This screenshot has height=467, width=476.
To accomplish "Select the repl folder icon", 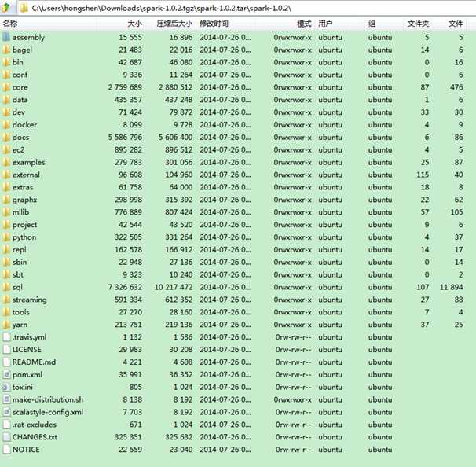I will pos(6,249).
